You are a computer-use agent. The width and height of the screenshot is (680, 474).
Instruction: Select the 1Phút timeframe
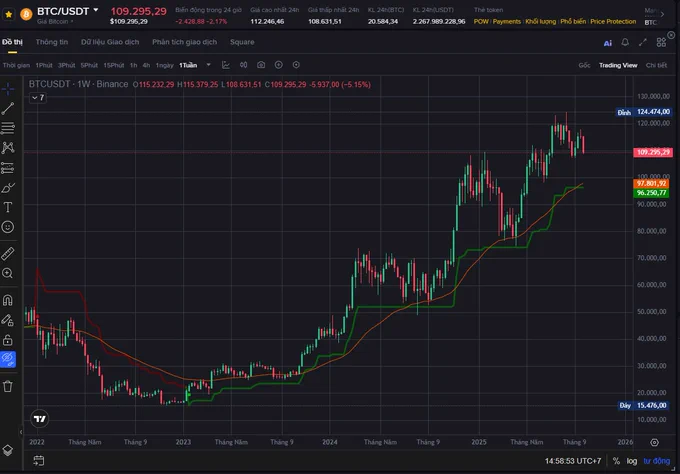[x=44, y=65]
